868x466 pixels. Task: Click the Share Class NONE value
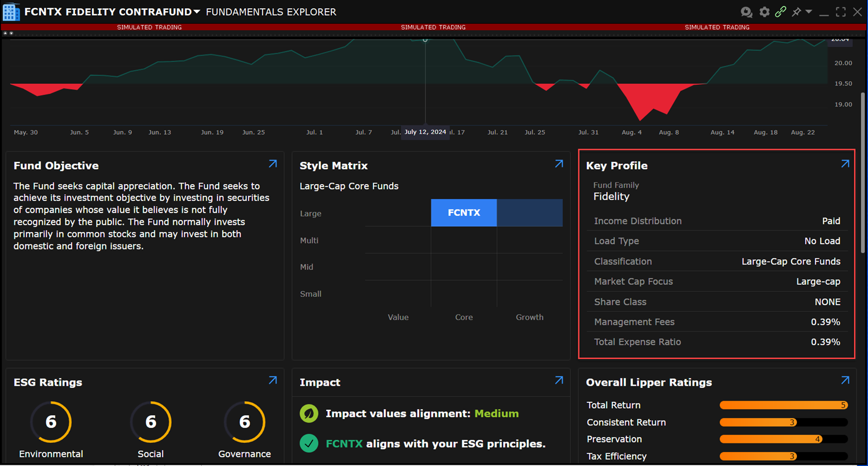coord(828,302)
